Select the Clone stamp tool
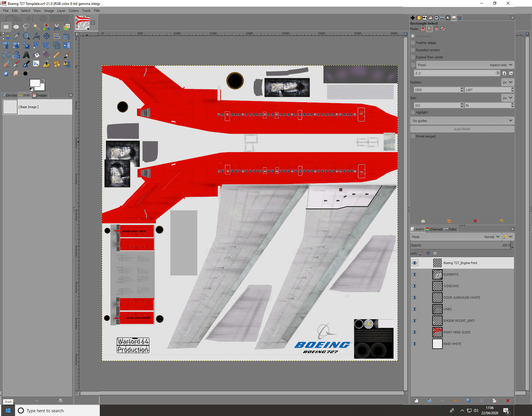532x416 pixels. click(x=47, y=64)
